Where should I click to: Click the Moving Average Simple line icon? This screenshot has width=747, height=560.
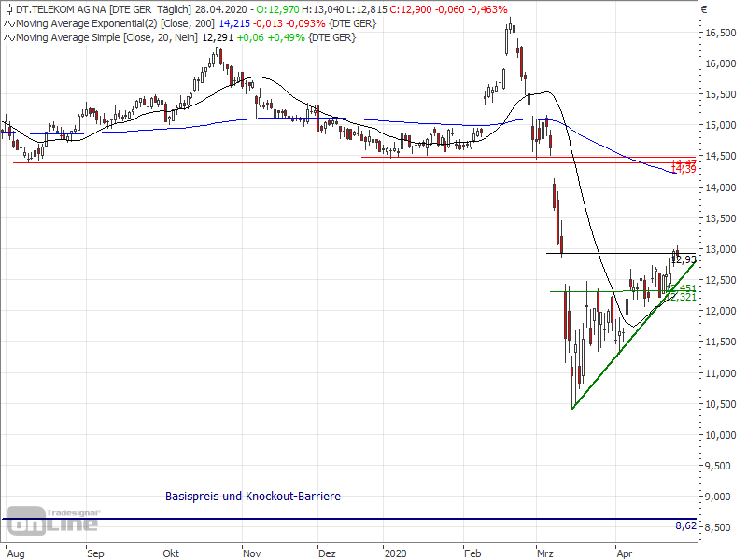tap(9, 37)
